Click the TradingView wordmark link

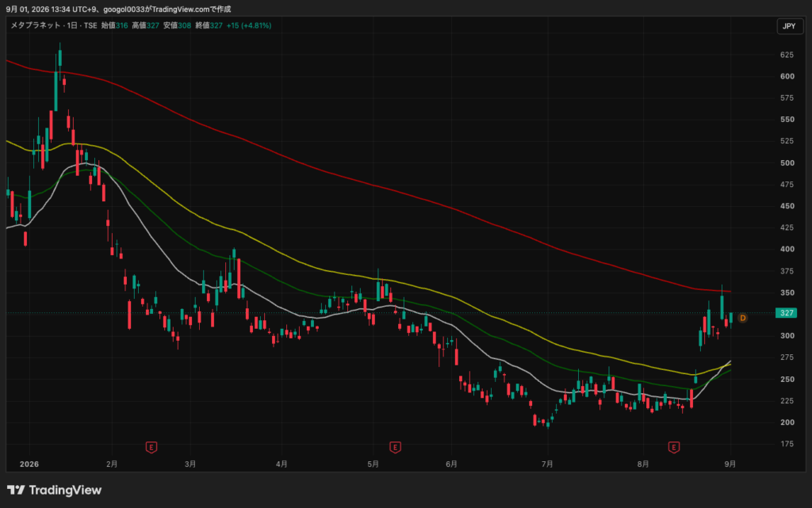[65, 490]
